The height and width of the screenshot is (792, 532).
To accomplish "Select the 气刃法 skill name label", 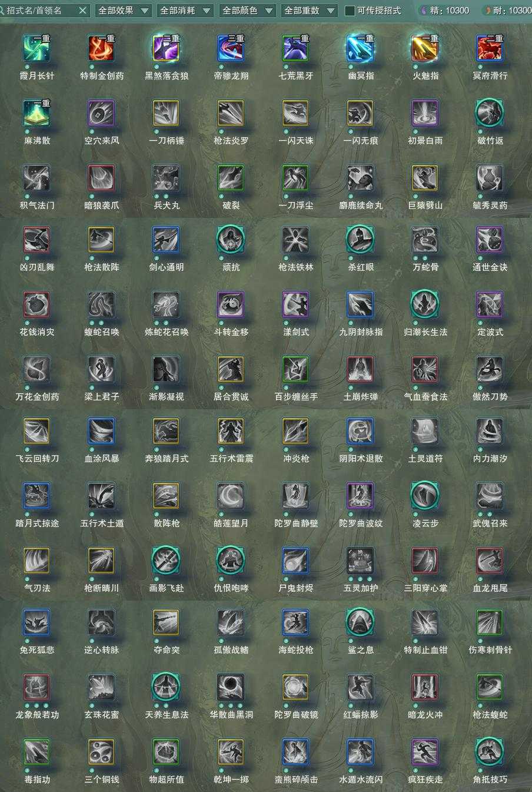I will pos(37,588).
